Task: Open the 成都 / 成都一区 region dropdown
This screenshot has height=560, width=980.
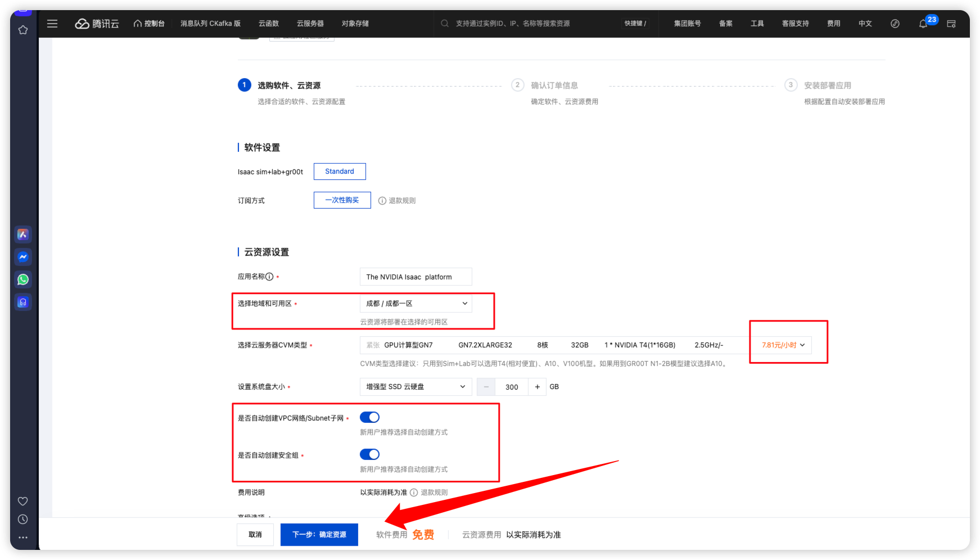Action: (416, 304)
